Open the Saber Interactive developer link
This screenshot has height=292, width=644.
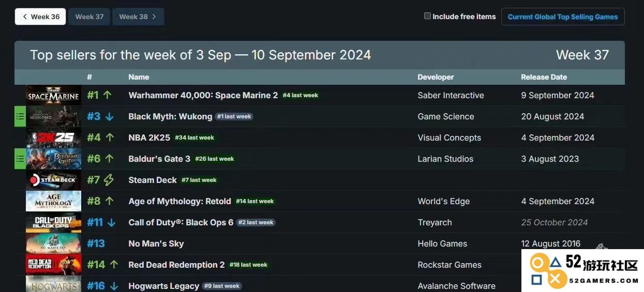[451, 95]
